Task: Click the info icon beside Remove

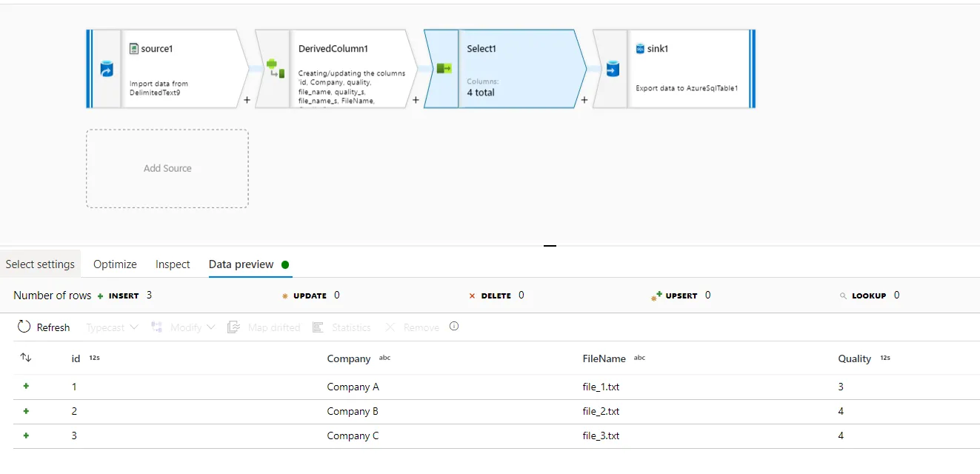Action: pyautogui.click(x=454, y=326)
